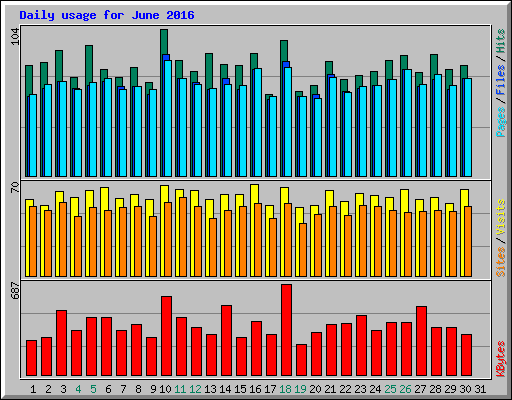This screenshot has width=512, height=400.
Task: Click the red KBytes bar for day 14
Action: click(x=226, y=340)
